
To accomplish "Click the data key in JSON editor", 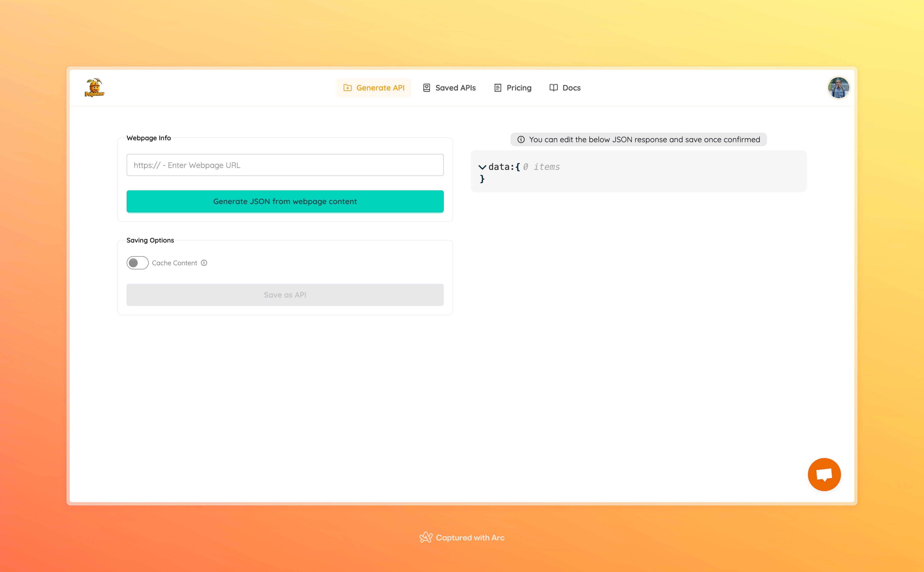I will tap(499, 167).
